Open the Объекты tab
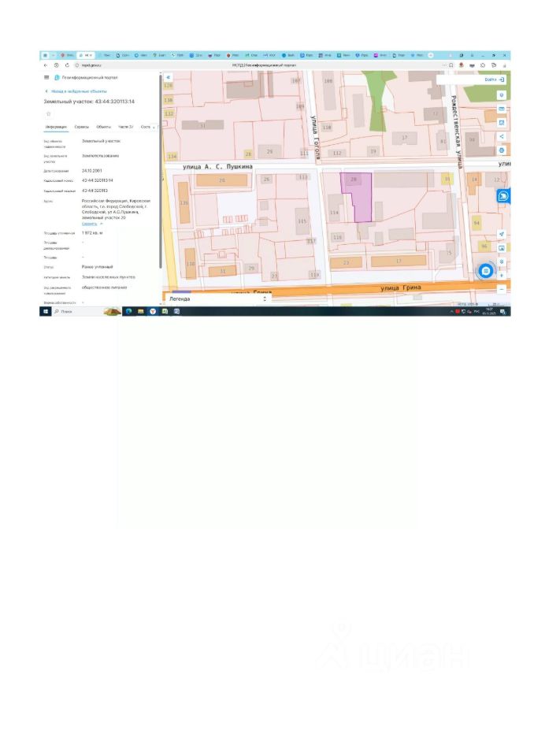Screen dimensions: 534x756 (104, 127)
